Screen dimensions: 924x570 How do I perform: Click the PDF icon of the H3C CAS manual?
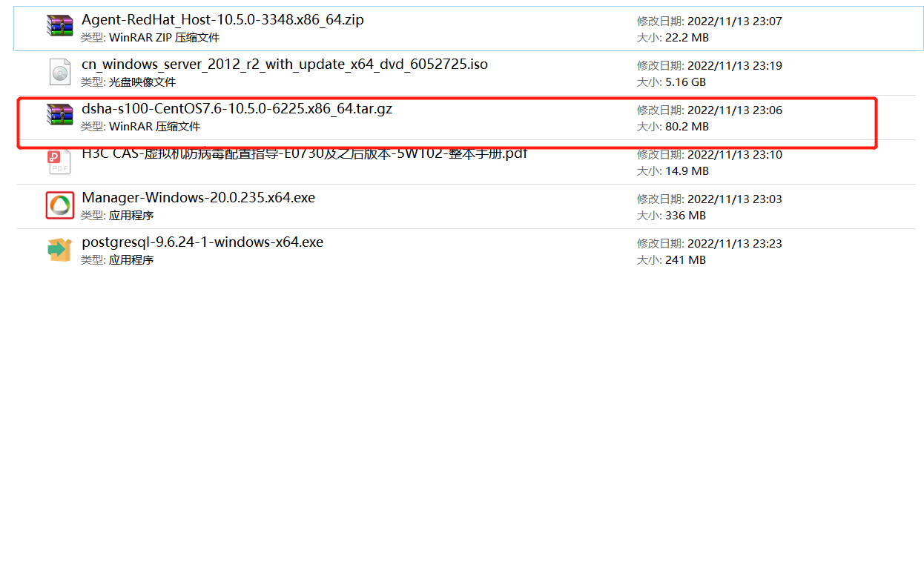click(60, 162)
